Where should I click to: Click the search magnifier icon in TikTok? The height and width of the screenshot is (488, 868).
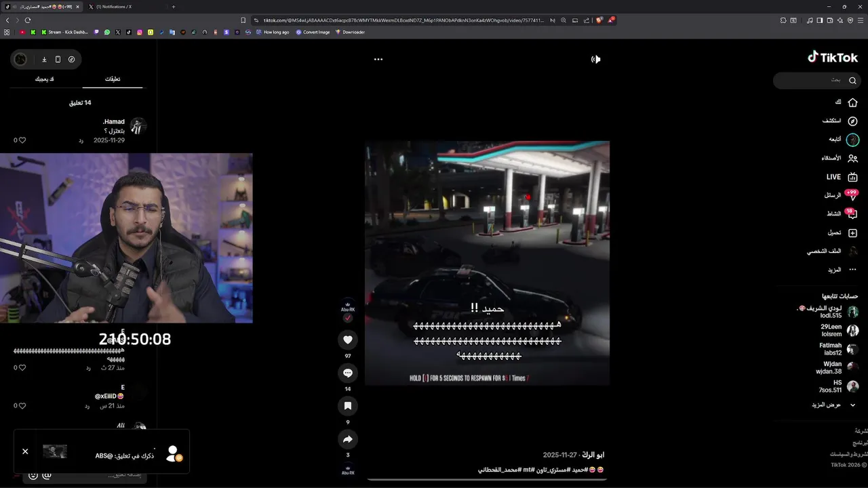tap(852, 80)
